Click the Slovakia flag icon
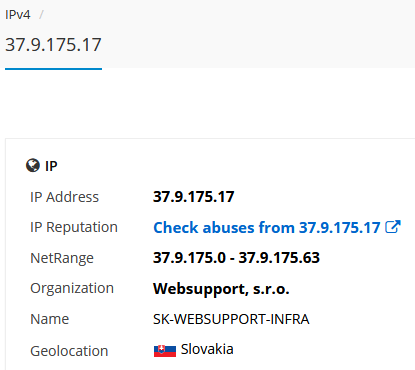This screenshot has height=370, width=415. (x=165, y=351)
